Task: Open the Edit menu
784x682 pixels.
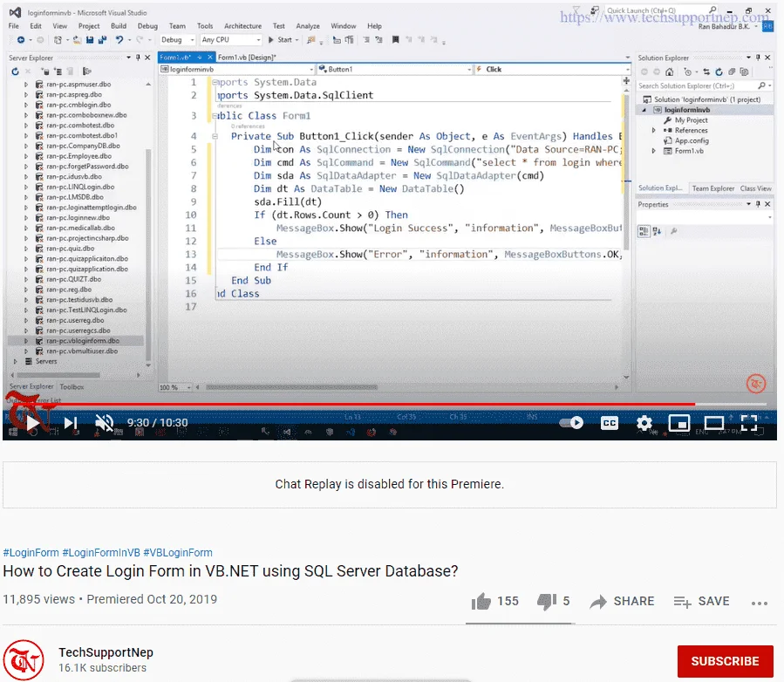Action: (x=36, y=26)
